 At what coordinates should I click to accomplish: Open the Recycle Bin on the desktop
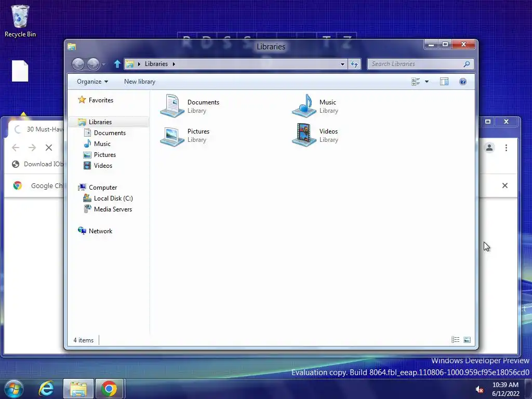pyautogui.click(x=20, y=21)
